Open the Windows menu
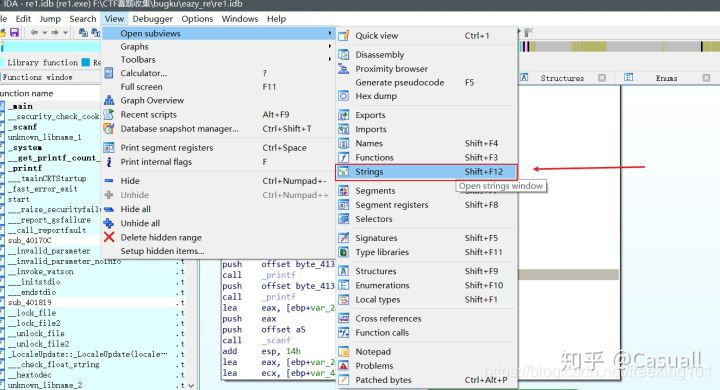The height and width of the screenshot is (390, 720). click(240, 19)
